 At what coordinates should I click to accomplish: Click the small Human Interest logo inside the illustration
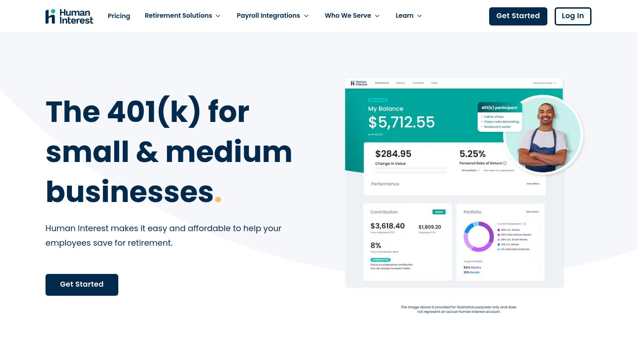[x=359, y=83]
